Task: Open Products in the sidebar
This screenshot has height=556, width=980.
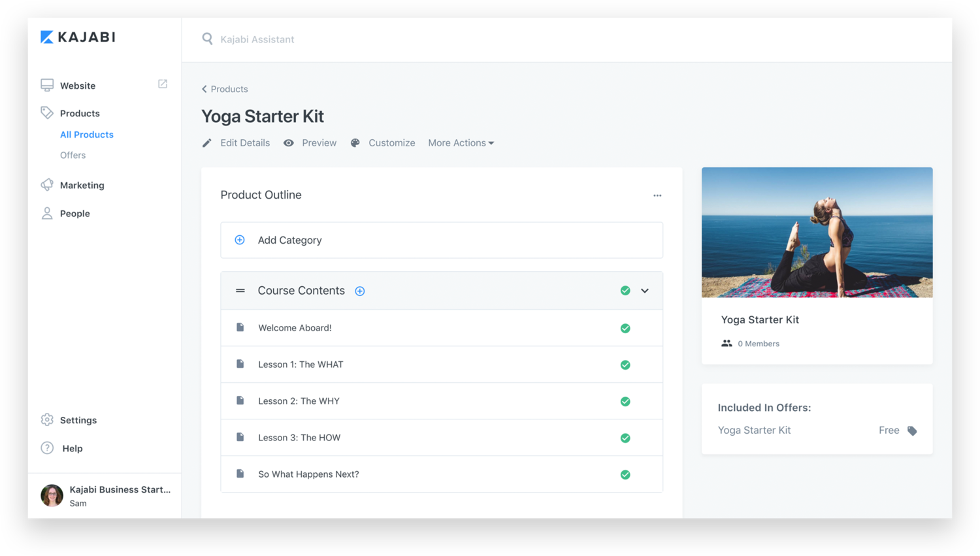Action: click(x=80, y=113)
